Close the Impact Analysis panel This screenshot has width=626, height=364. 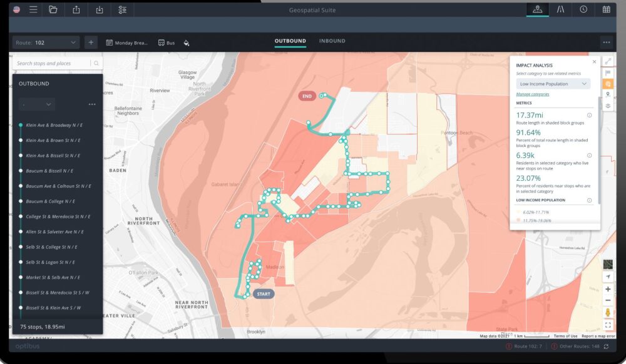594,62
